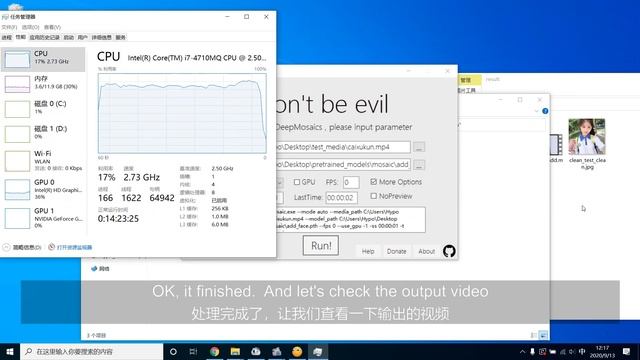Click the microphone tray icon

pyautogui.click(x=532, y=351)
